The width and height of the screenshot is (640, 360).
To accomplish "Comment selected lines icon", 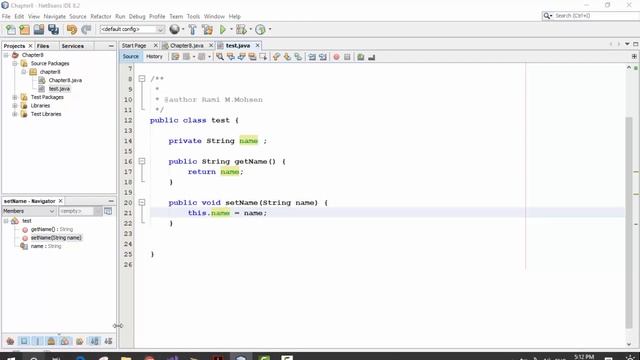I will click(361, 57).
